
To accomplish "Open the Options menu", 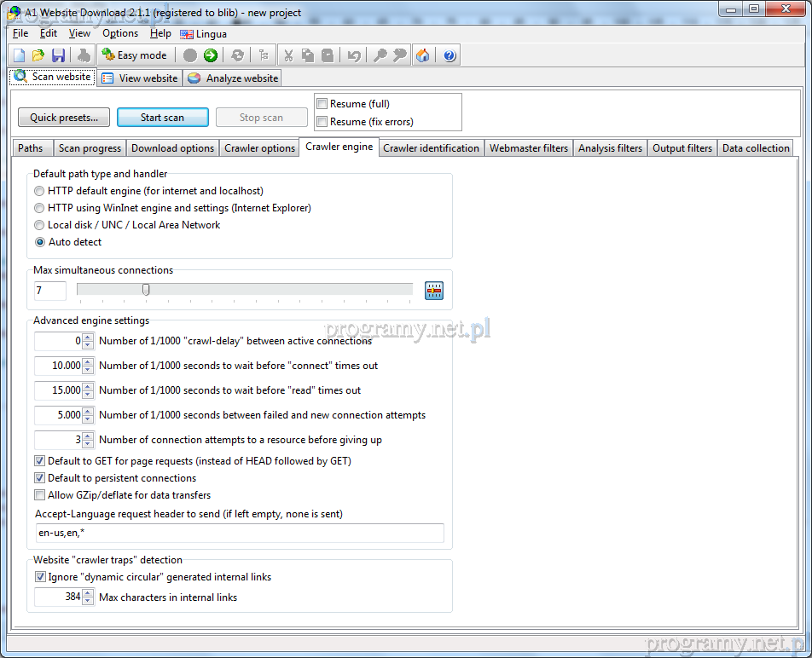I will (120, 33).
